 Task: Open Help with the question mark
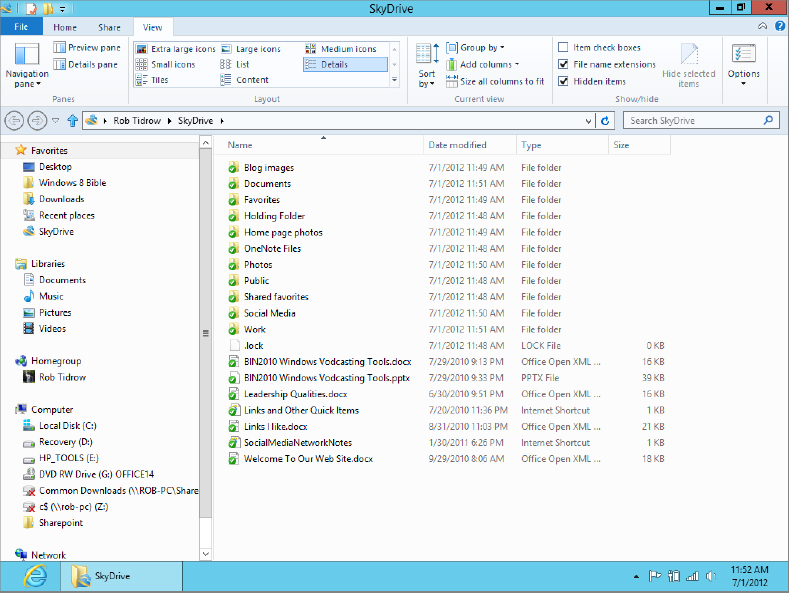tap(780, 26)
